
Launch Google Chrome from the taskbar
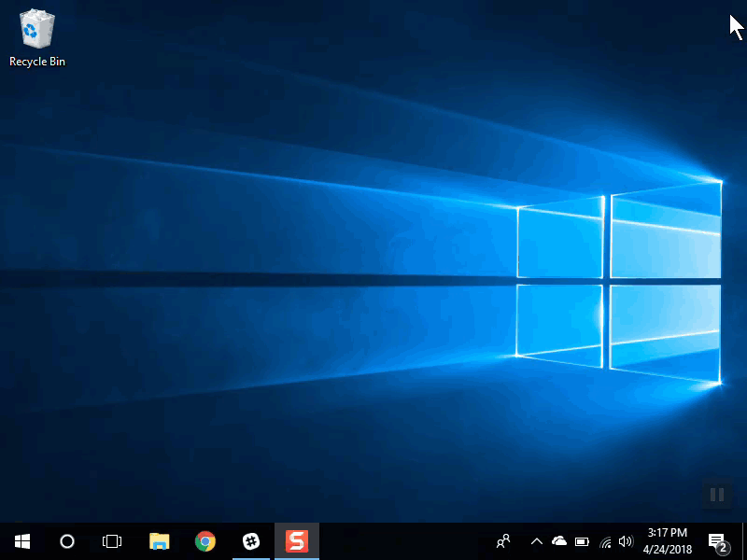[205, 541]
